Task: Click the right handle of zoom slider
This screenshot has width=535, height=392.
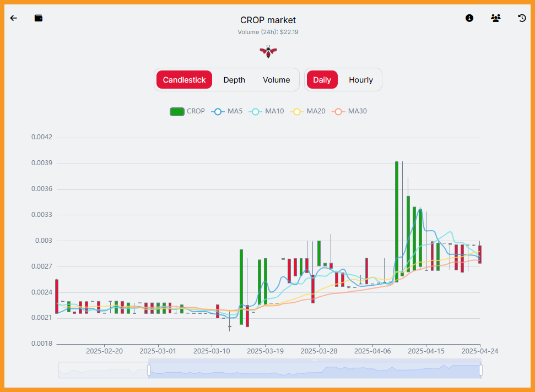Action: tap(481, 370)
